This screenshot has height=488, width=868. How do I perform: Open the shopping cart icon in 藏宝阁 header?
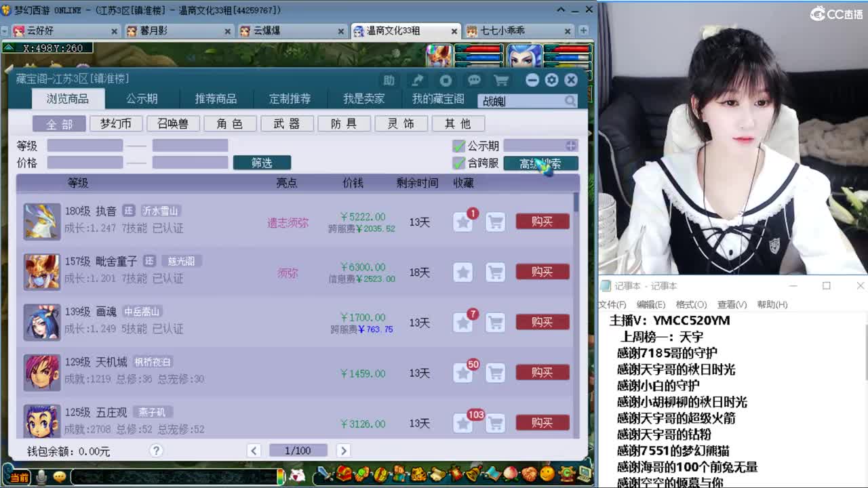501,80
